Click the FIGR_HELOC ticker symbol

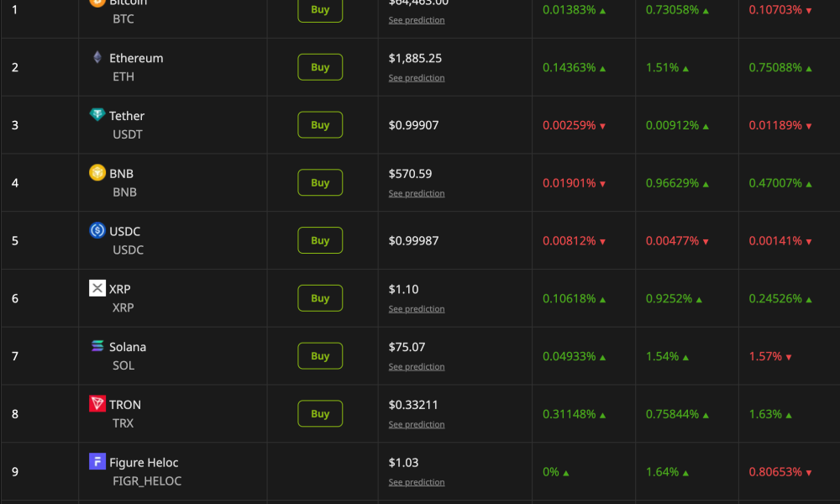[x=147, y=481]
